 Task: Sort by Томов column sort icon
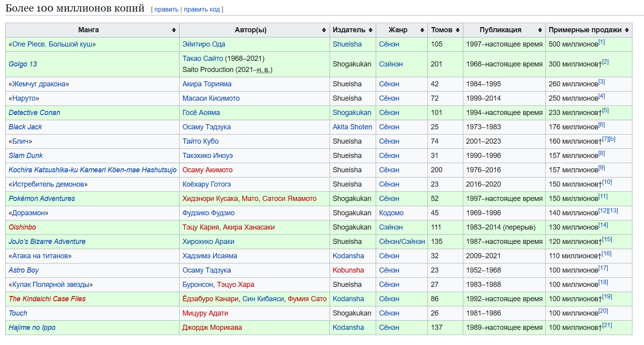click(x=457, y=30)
